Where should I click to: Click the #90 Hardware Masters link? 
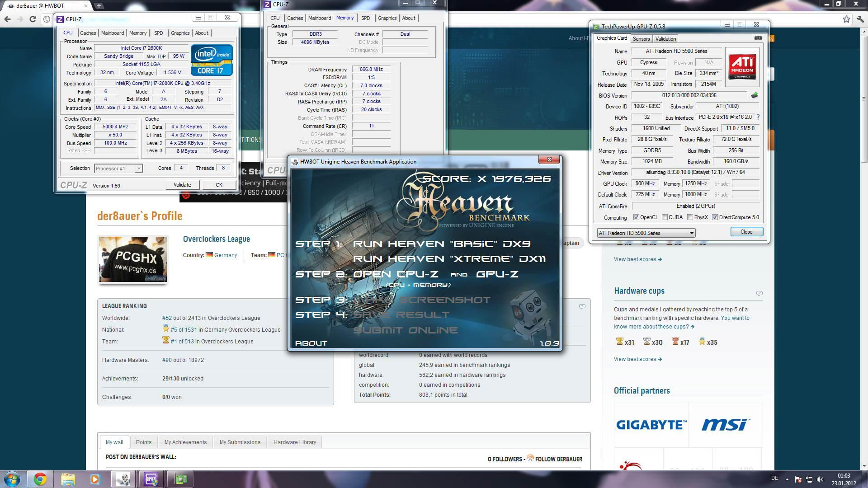(166, 360)
